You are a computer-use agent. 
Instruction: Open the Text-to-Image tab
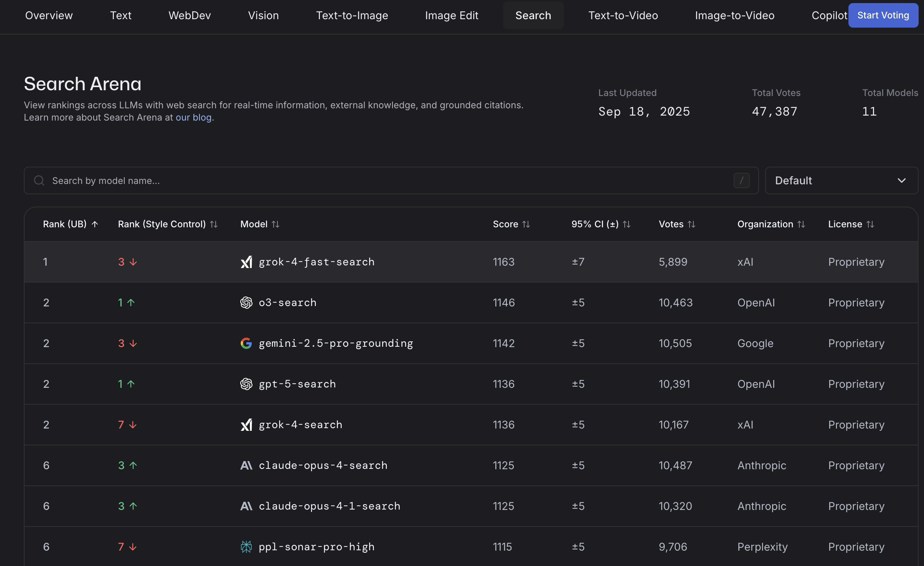tap(351, 15)
